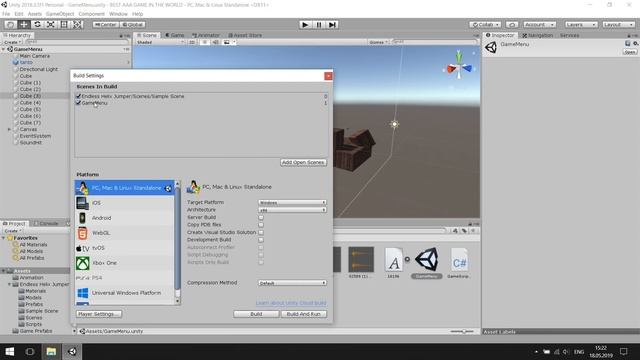Select the combined Transform tool
The width and height of the screenshot is (640, 360).
pos(77,24)
